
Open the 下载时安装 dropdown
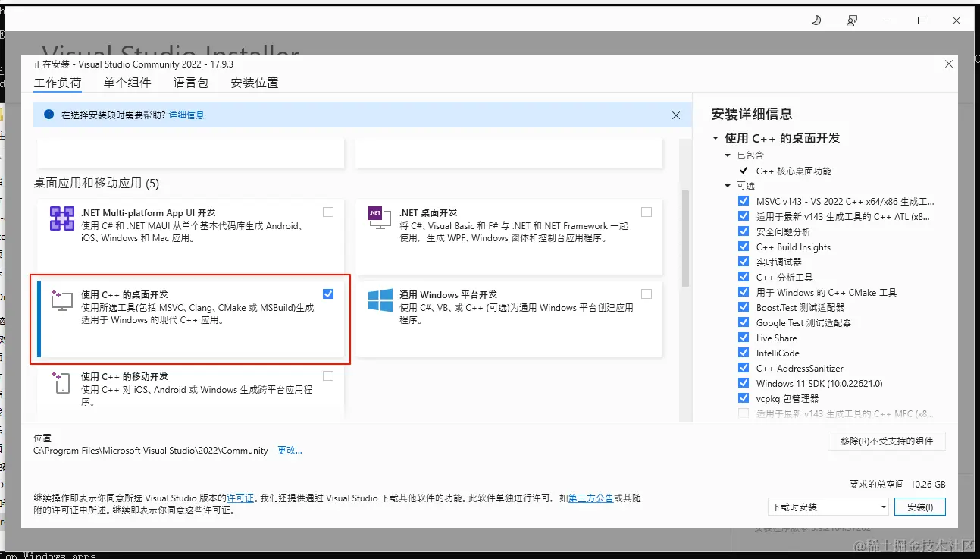pos(828,507)
